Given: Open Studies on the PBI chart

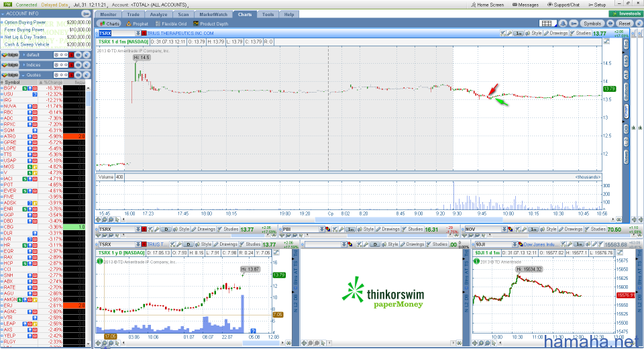Looking at the screenshot, I should (x=412, y=230).
